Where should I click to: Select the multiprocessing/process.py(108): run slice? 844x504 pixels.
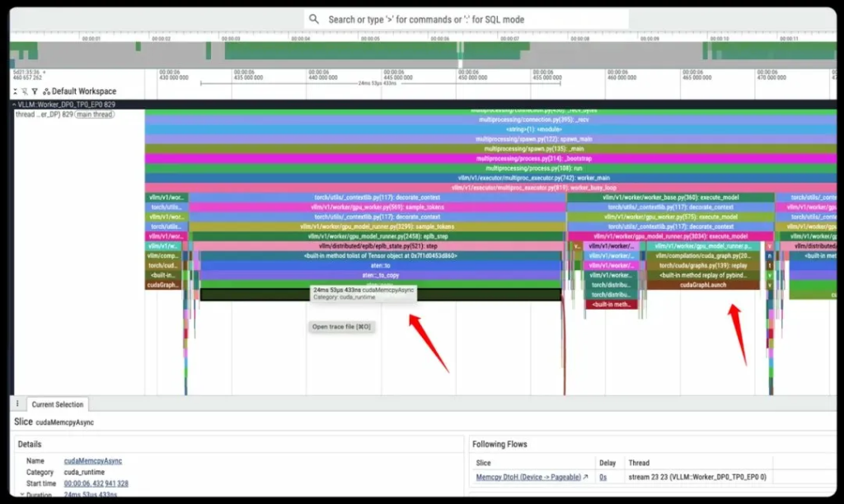click(x=490, y=168)
